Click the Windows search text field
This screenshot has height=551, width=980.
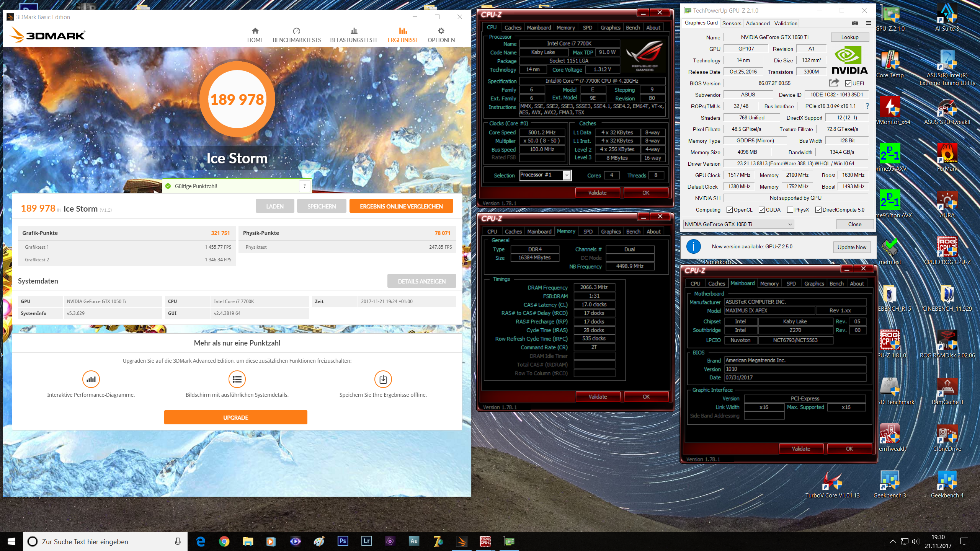point(105,541)
